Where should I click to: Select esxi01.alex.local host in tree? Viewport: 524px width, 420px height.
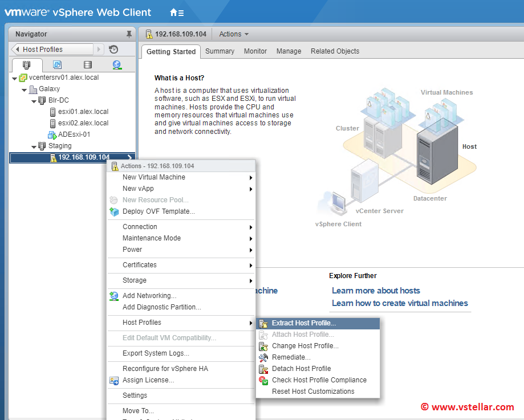click(x=83, y=112)
